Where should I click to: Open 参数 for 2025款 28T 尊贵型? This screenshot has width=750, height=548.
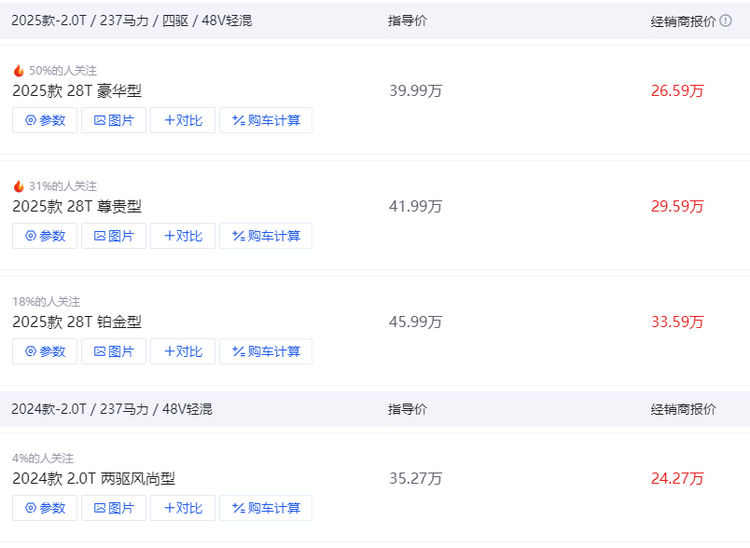[45, 236]
